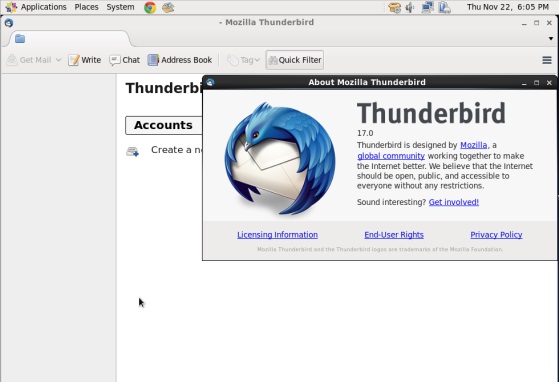This screenshot has width=559, height=382.
Task: Click the Accounts header in main window
Action: click(163, 125)
